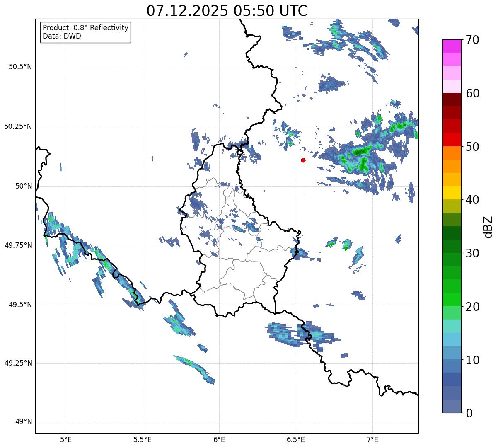
Task: Click the bright green colorbar swatch above 20
Action: point(452,300)
